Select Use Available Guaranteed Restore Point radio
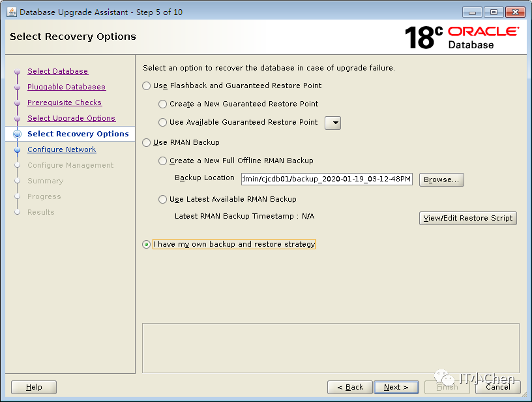Viewport: 532px width, 402px height. [162, 122]
